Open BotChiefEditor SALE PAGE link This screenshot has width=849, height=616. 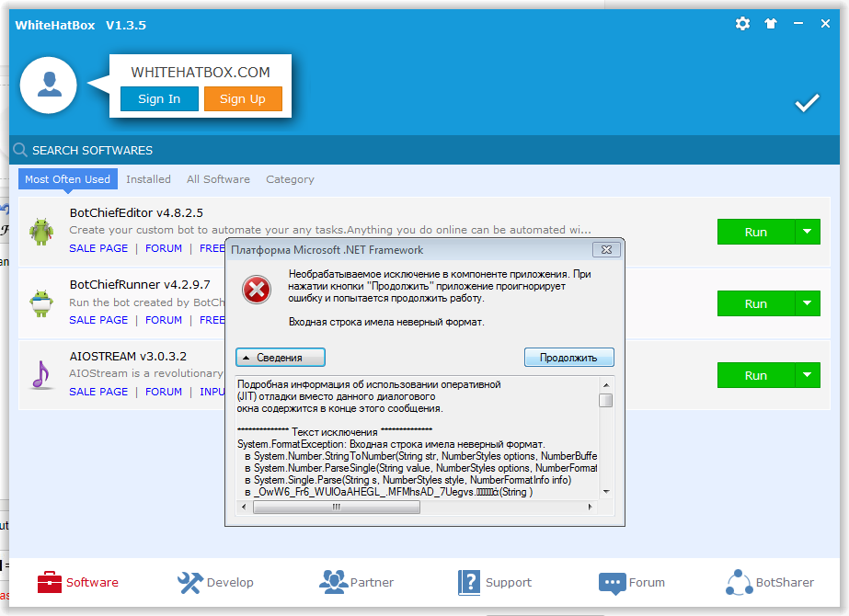pos(98,248)
